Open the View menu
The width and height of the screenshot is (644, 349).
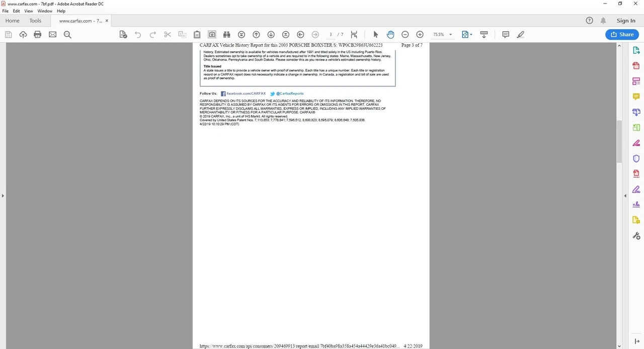(x=29, y=11)
